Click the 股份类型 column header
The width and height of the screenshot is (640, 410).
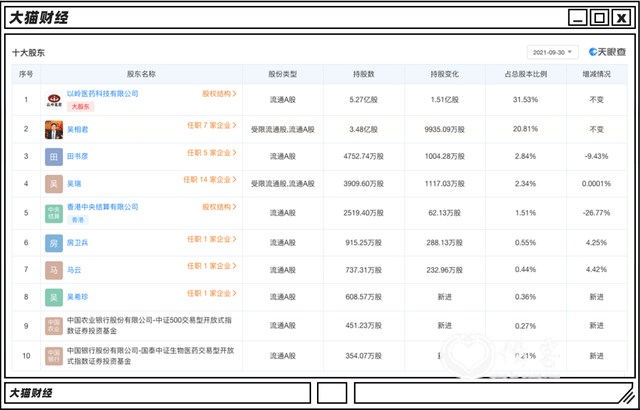click(282, 74)
